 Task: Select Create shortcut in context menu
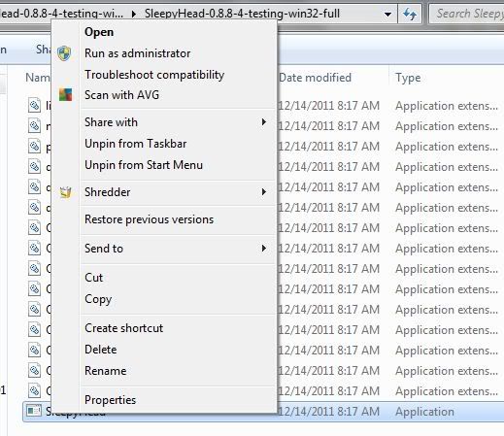(123, 328)
